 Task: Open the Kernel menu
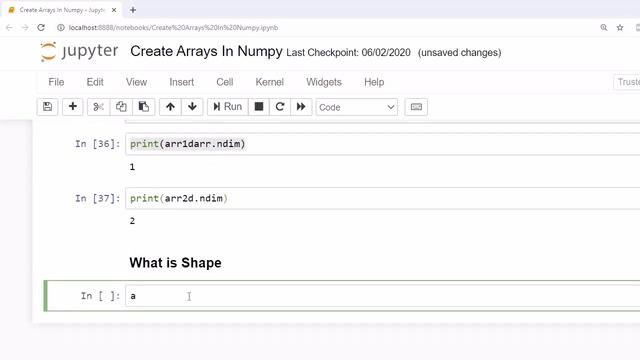pyautogui.click(x=269, y=82)
